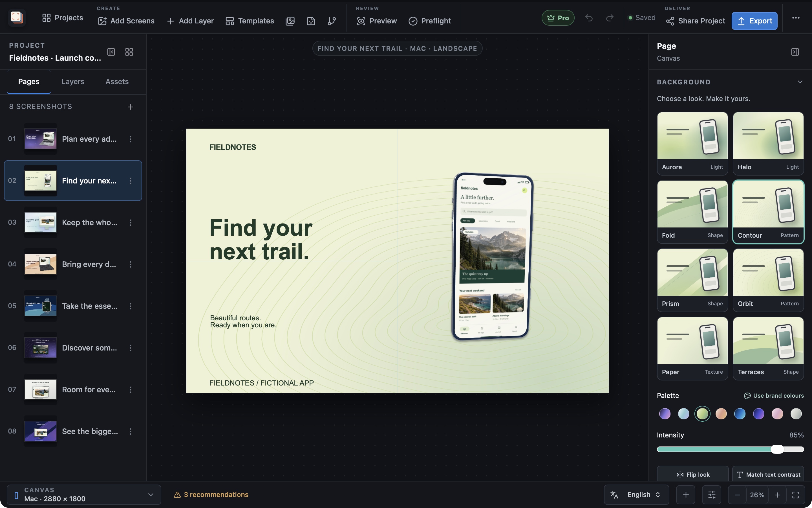Click the app logo icon
This screenshot has width=812, height=508.
tap(16, 17)
